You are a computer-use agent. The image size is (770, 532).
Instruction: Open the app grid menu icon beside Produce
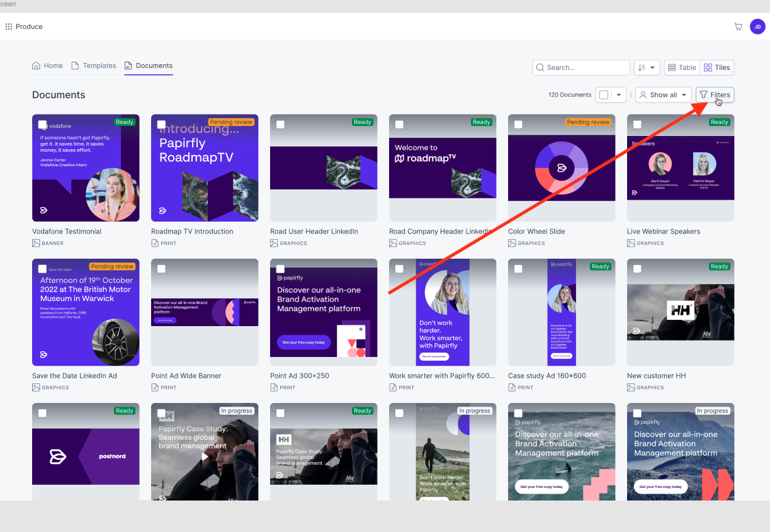tap(9, 26)
